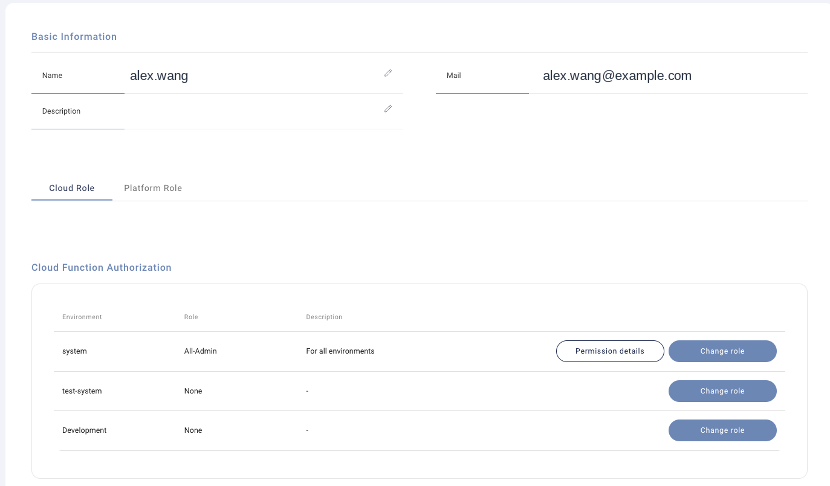The image size is (830, 486).
Task: Click the Mail field label
Action: point(454,76)
